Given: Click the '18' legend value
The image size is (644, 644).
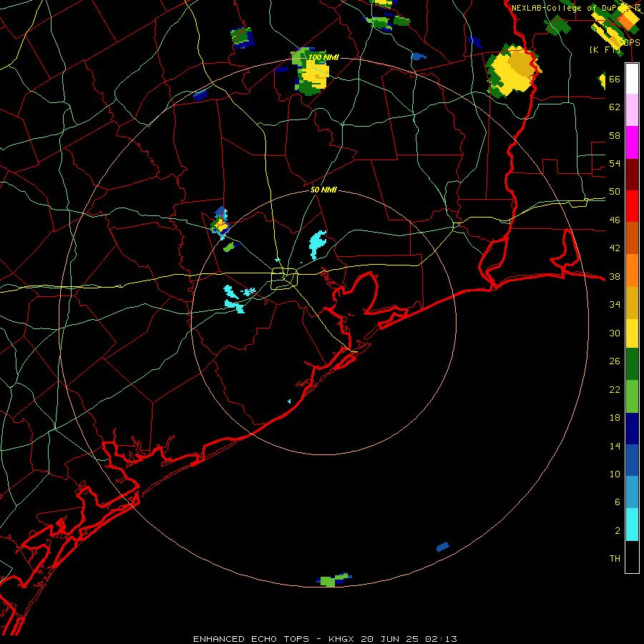Looking at the screenshot, I should [x=615, y=418].
